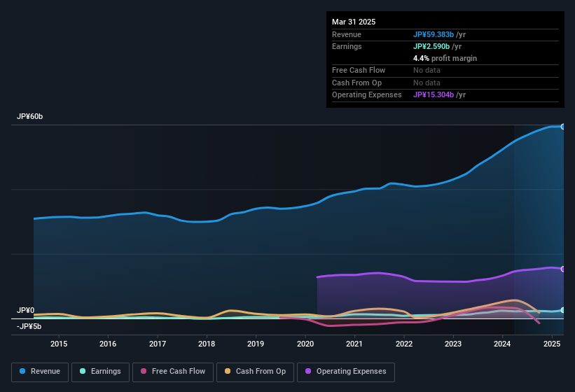575x392 pixels.
Task: Click the Mar 31 2025 tooltip date
Action: tap(354, 22)
